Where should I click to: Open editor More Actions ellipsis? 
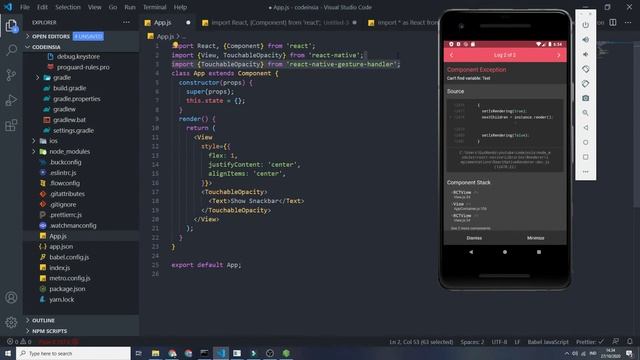(628, 22)
